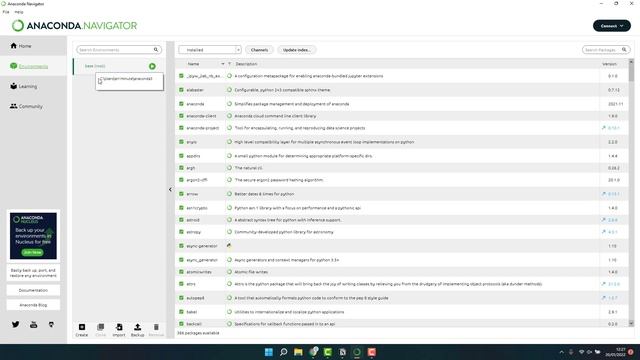Click the upgrade arrow for anaconda-project version

tap(604, 128)
